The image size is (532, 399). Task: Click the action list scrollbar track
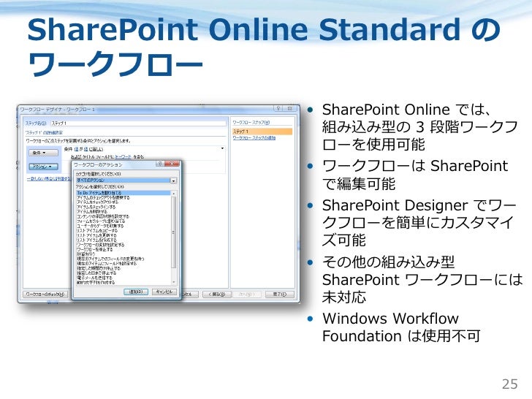click(174, 237)
